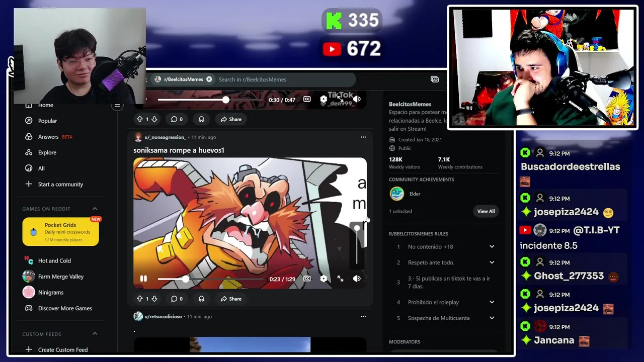Move the soniksama video progress slider

[x=186, y=279]
